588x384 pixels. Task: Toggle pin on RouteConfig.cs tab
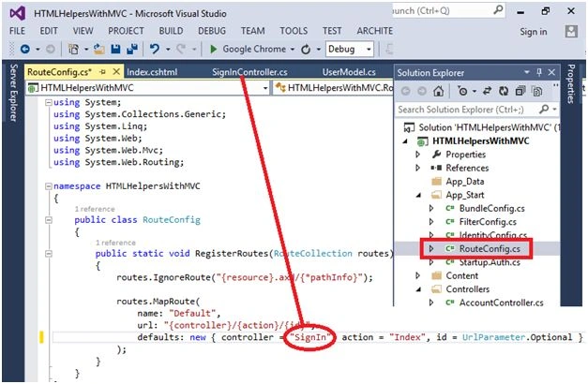pos(103,71)
